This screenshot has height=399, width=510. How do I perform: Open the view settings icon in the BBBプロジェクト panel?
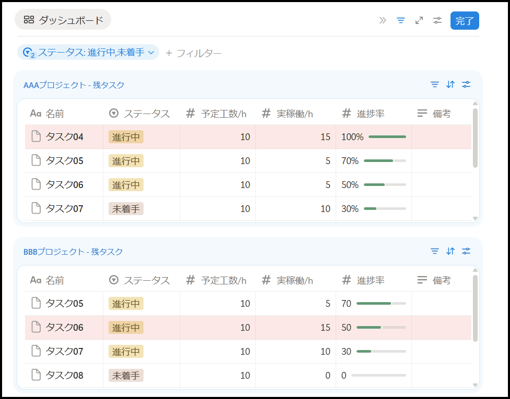(466, 251)
